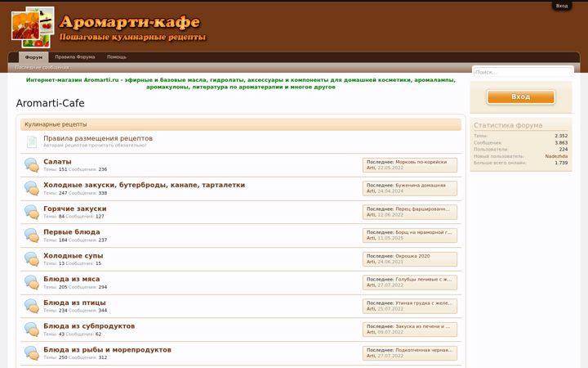Viewport: 588px width, 368px height.
Task: Click the users count 224
Action: pos(563,150)
